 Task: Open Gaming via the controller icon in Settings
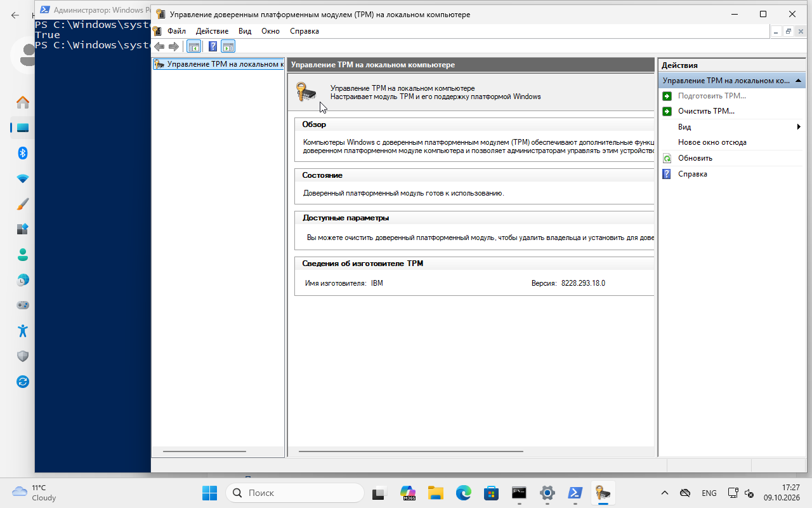pos(23,305)
